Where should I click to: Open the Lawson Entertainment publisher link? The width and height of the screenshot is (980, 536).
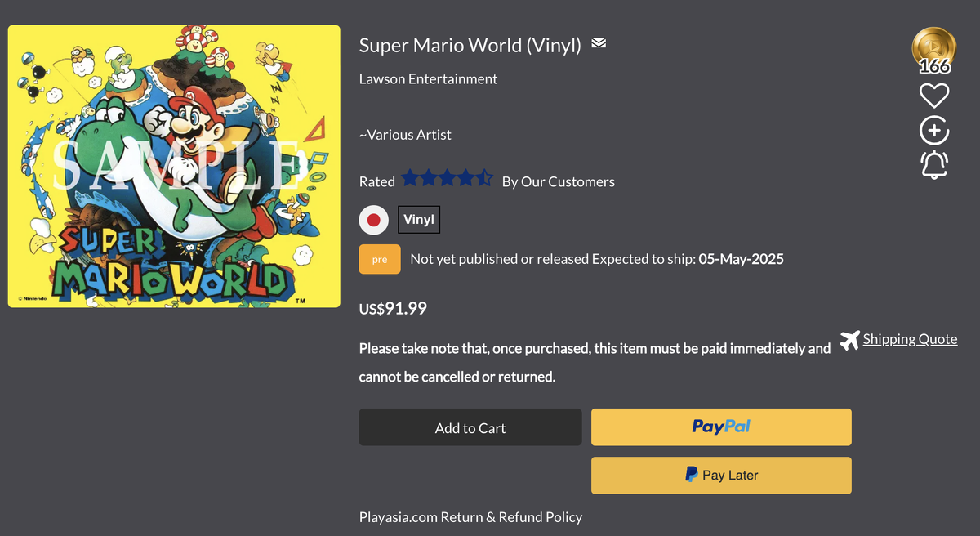click(428, 79)
